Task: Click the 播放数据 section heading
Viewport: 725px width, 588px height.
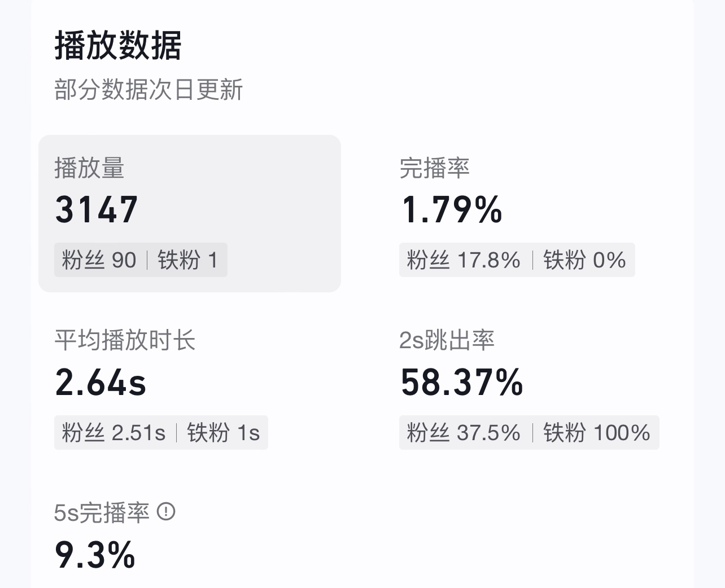Action: click(118, 46)
